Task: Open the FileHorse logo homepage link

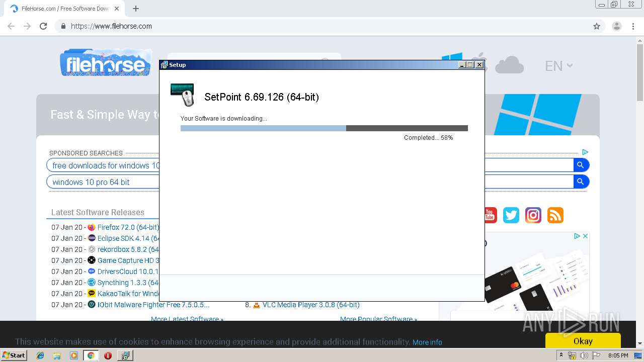Action: point(106,63)
